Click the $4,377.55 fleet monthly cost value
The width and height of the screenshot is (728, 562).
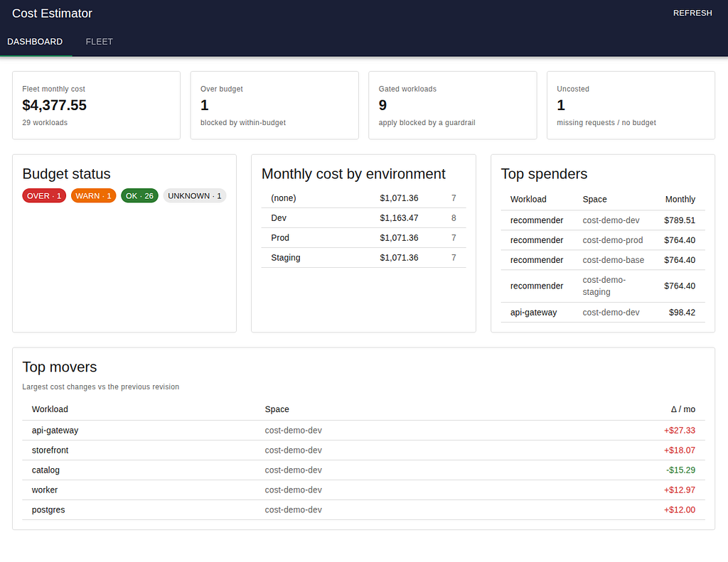point(54,105)
